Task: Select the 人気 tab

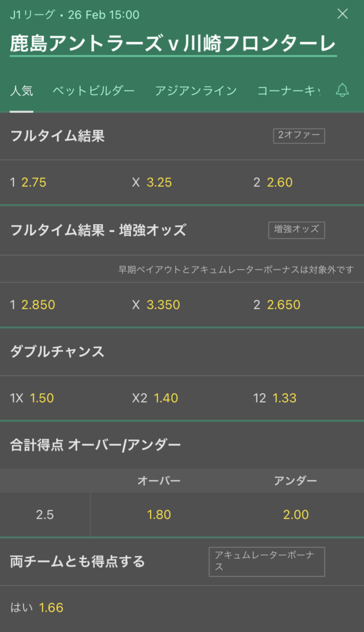Action: pyautogui.click(x=22, y=91)
